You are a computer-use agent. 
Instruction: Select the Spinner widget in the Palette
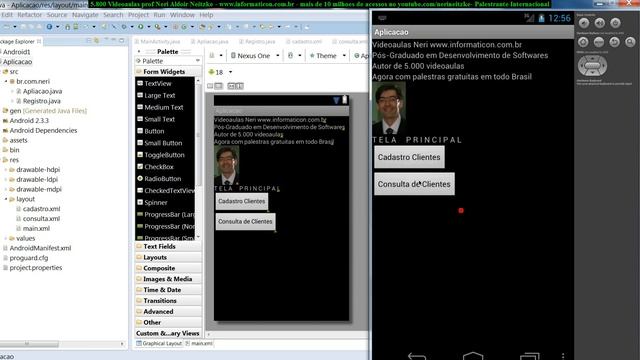click(x=156, y=202)
